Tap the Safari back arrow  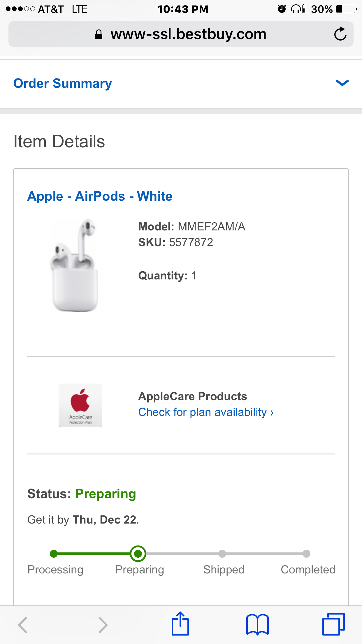[x=23, y=625]
